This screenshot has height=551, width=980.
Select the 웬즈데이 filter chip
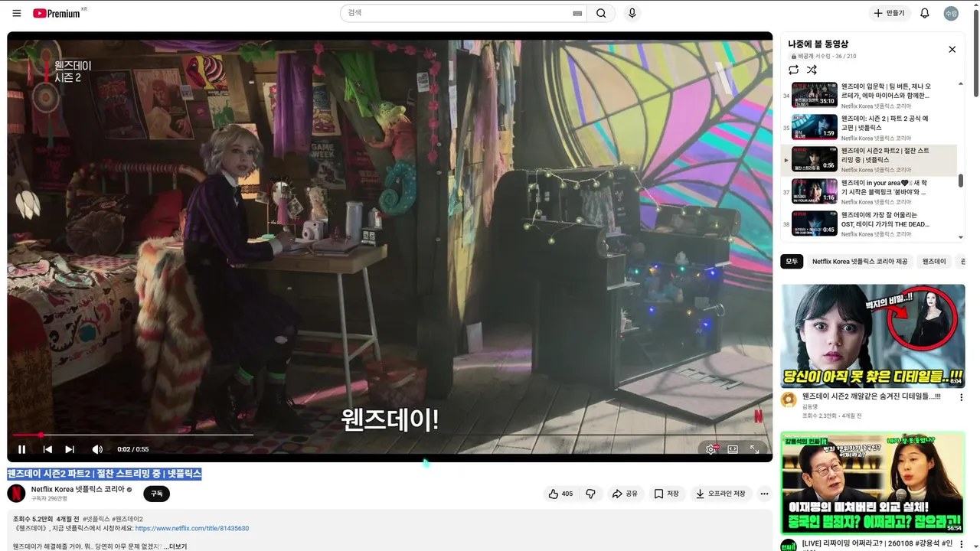point(933,262)
